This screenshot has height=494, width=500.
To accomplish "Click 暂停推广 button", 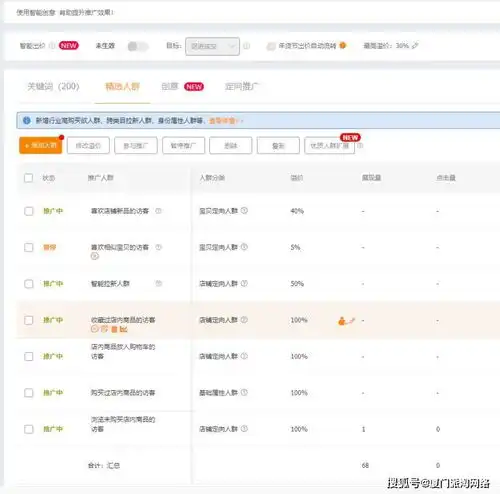I will point(183,145).
